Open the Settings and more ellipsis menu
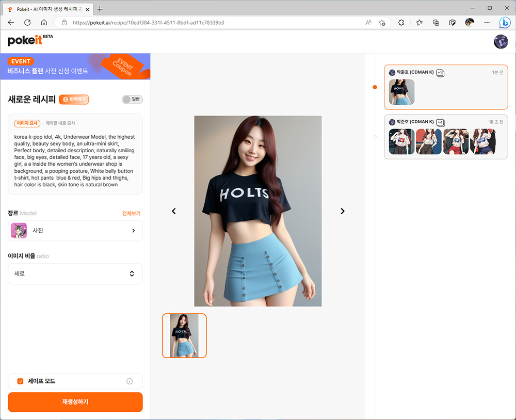 click(x=487, y=22)
